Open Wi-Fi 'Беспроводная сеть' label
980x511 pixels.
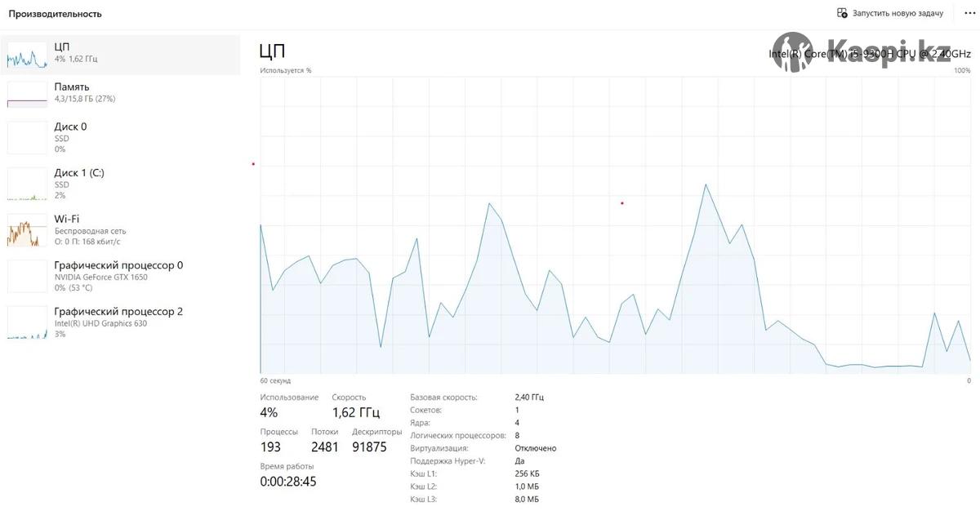coord(90,231)
